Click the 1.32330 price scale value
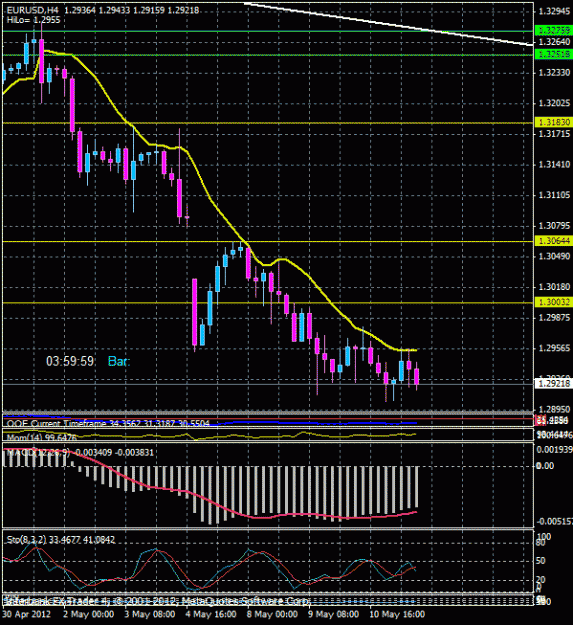The height and width of the screenshot is (625, 573). 554,73
